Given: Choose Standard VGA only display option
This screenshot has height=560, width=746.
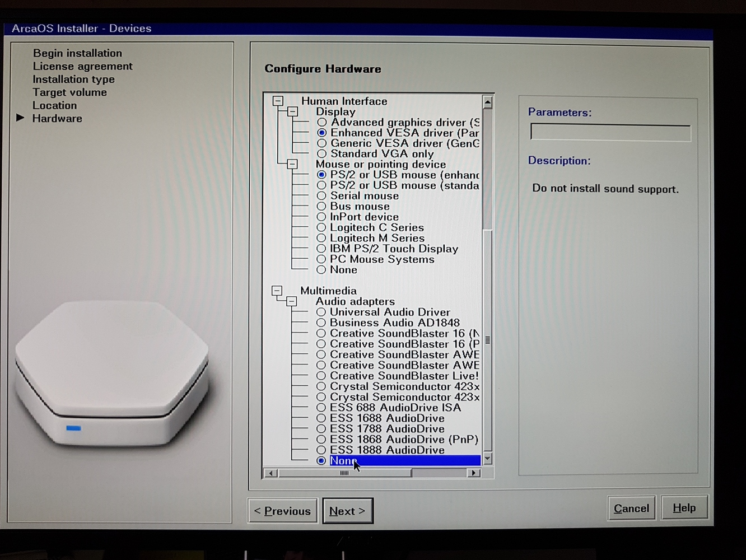Looking at the screenshot, I should (322, 153).
